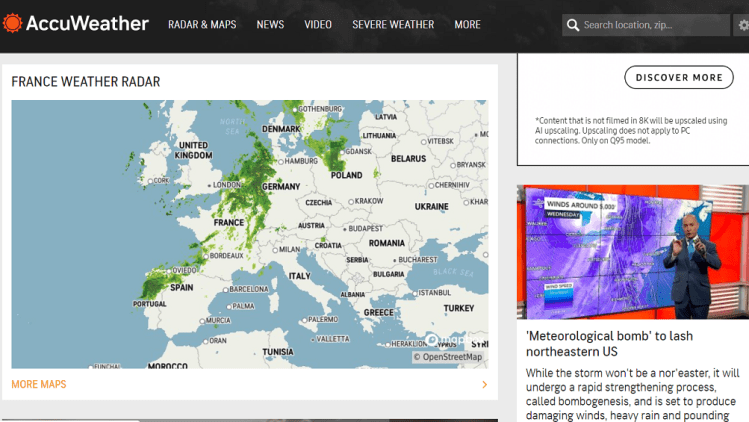Image resolution: width=749 pixels, height=422 pixels.
Task: Click the Ukraine label on the map
Action: point(431,207)
